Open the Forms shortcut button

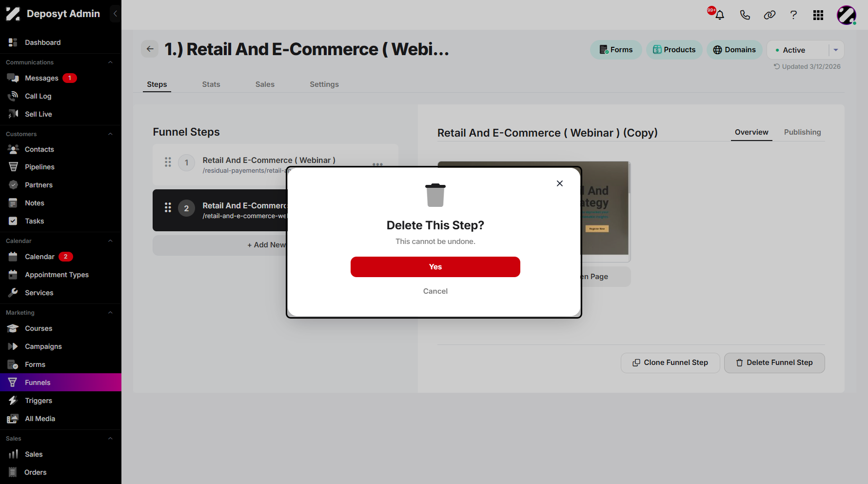click(x=616, y=50)
